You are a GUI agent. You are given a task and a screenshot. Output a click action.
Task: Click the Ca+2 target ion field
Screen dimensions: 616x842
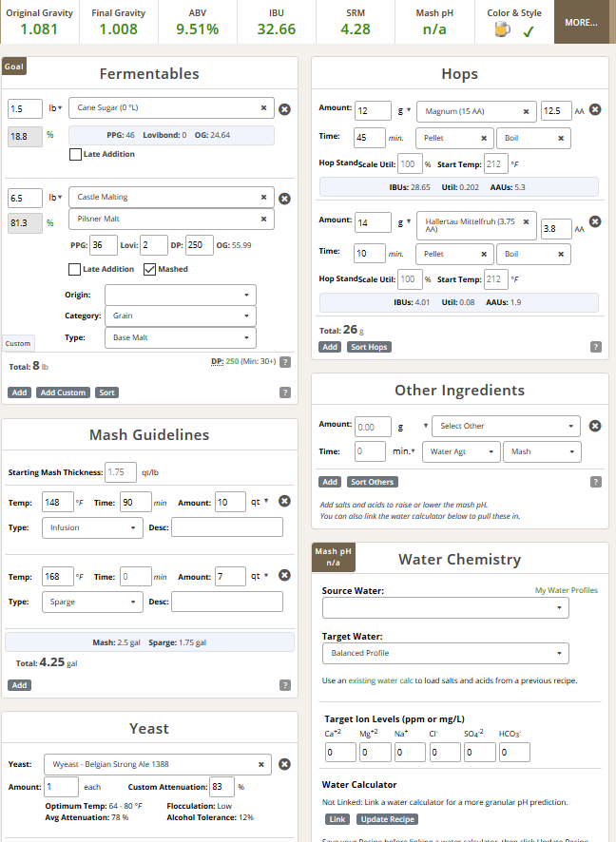click(340, 753)
